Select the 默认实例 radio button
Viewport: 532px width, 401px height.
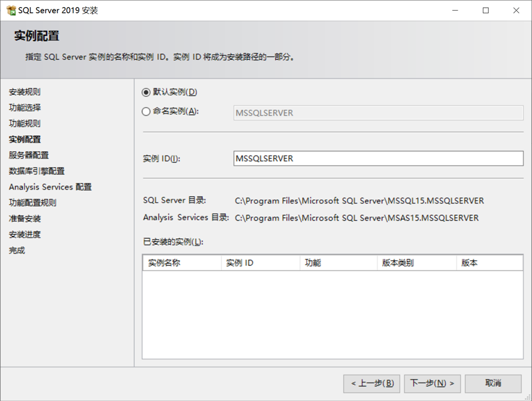coord(145,91)
